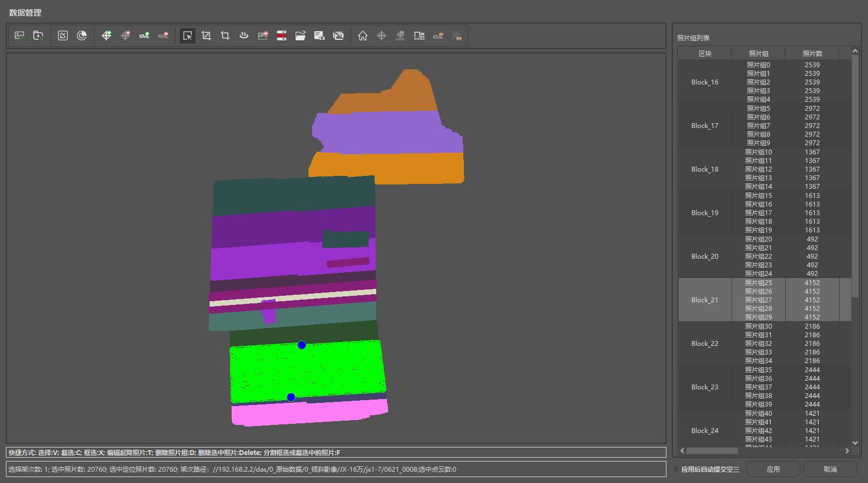The image size is (868, 483).
Task: Click the NAME label display icon
Action: click(419, 35)
